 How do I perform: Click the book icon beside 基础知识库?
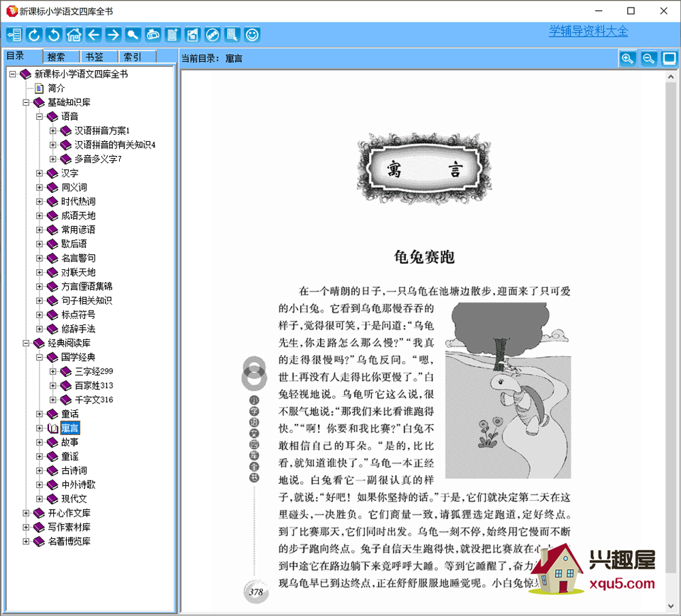(39, 103)
